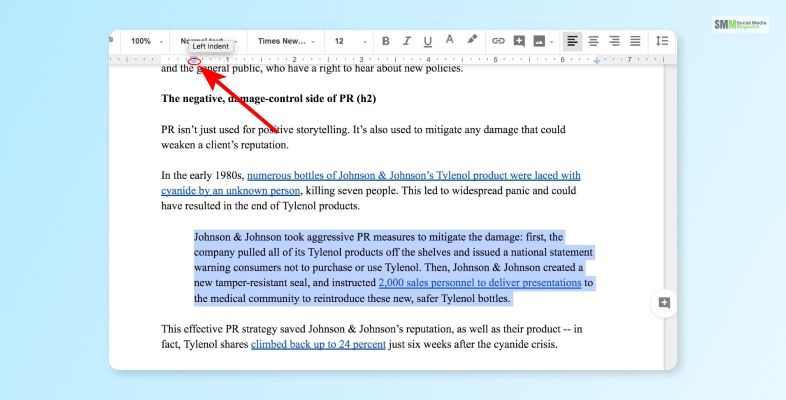The width and height of the screenshot is (786, 400).
Task: Click the insert image icon
Action: [539, 41]
